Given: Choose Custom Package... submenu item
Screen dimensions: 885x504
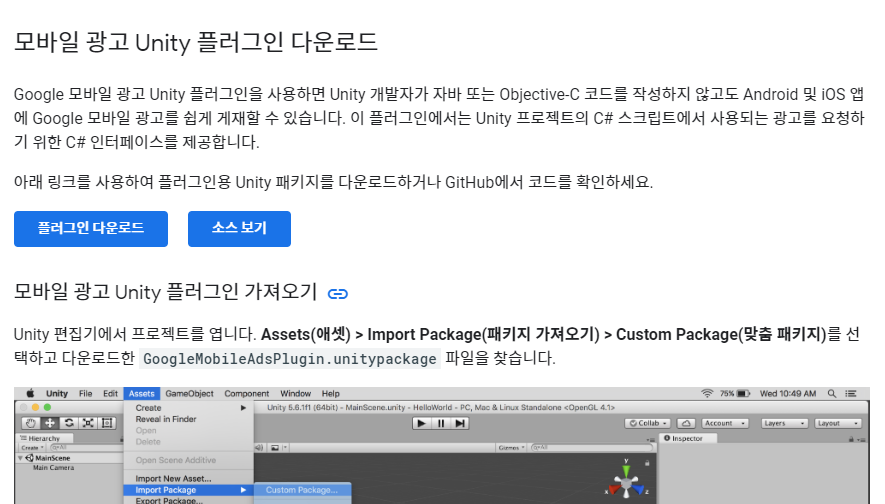Looking at the screenshot, I should click(302, 490).
